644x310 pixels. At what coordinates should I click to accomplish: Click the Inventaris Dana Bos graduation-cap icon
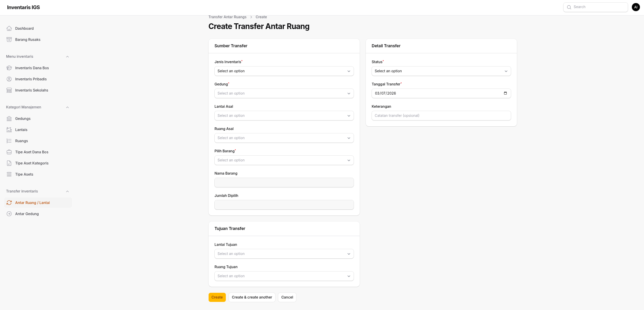(x=9, y=68)
